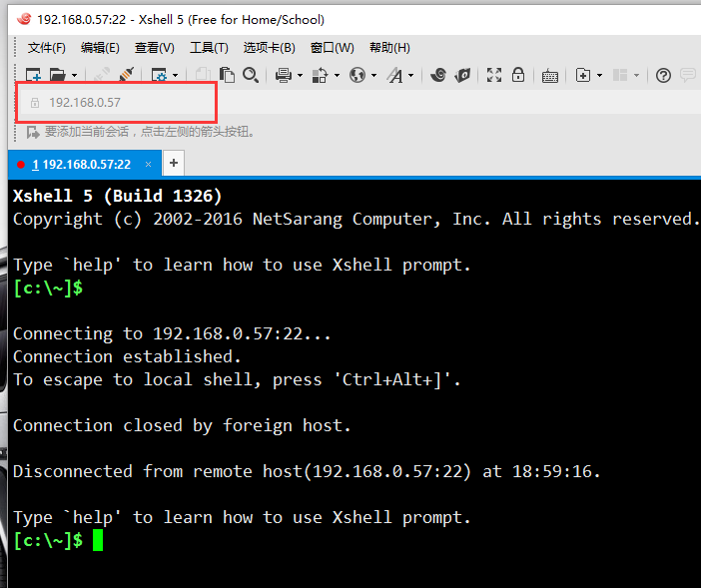Open the 选项卡(B) menu

[270, 48]
